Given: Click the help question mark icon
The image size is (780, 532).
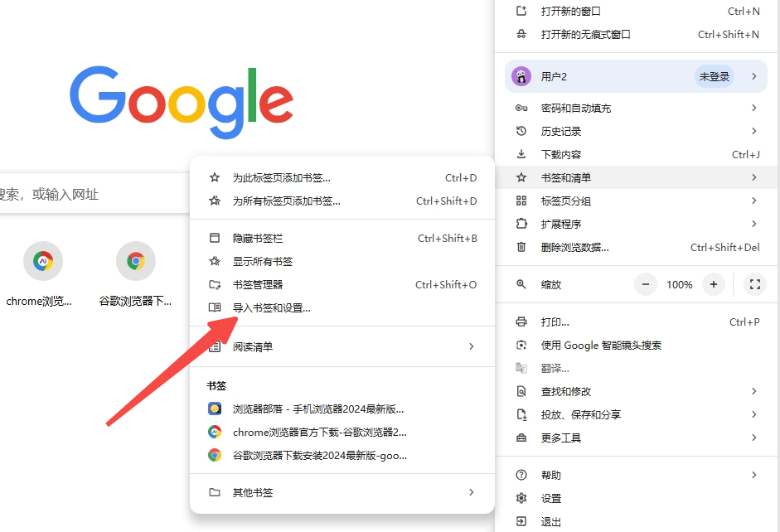Looking at the screenshot, I should pos(521,475).
